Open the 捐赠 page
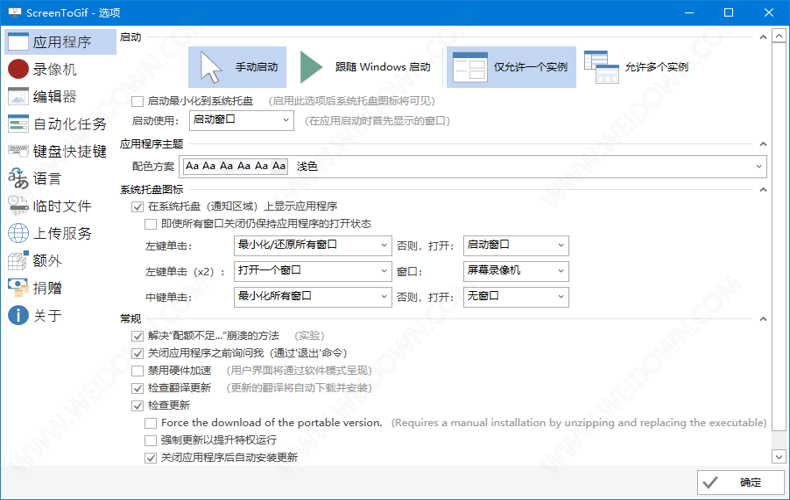Viewport: 790px width, 500px height. (60, 287)
